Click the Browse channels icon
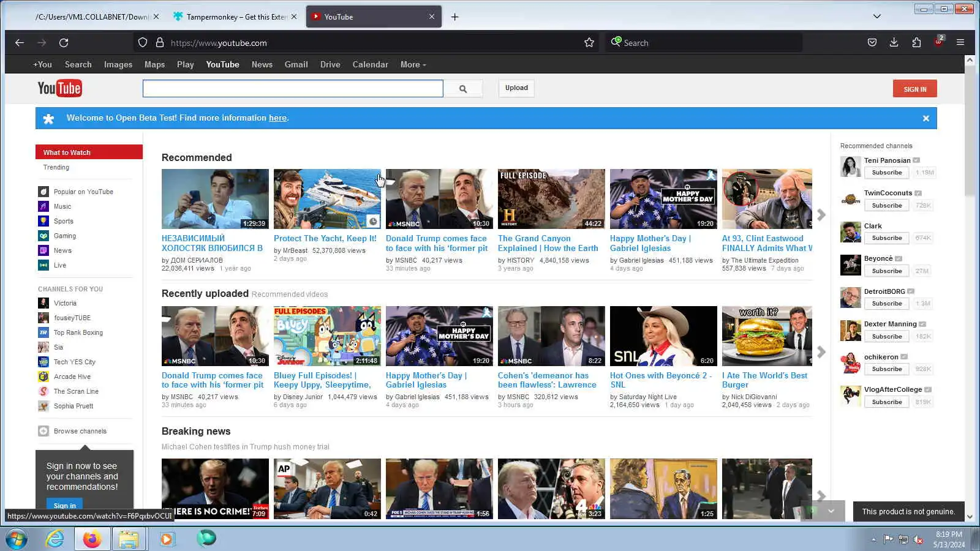Screen dimensions: 980x551 43,431
